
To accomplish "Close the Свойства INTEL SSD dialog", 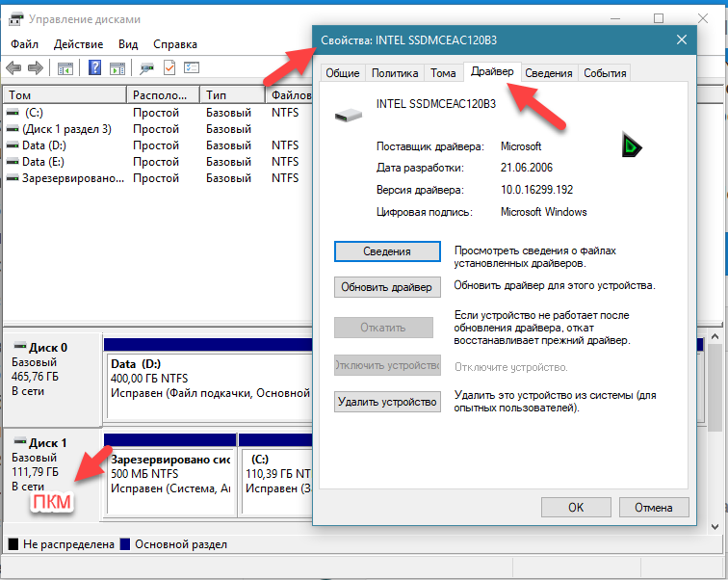I will coord(682,40).
